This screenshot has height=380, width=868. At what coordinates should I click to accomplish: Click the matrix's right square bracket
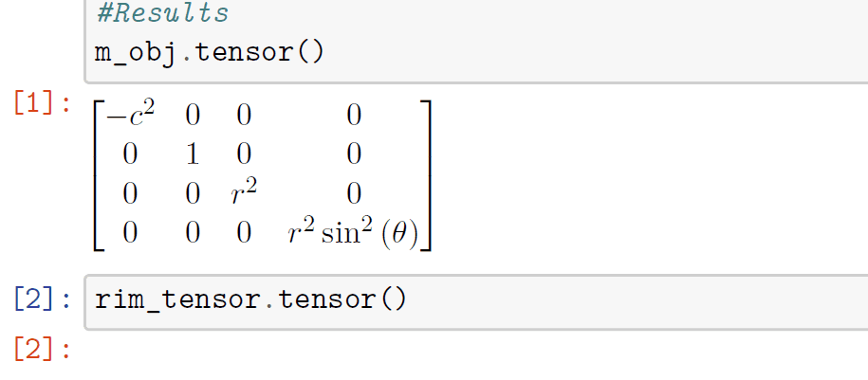tap(426, 176)
